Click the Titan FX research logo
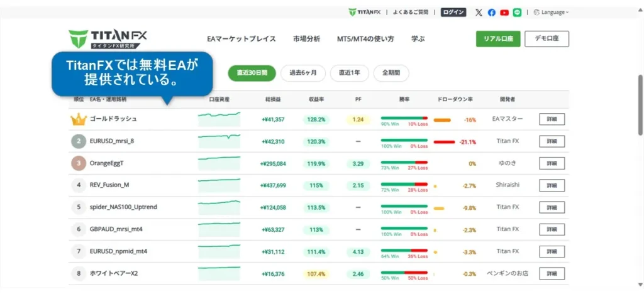 pos(106,39)
